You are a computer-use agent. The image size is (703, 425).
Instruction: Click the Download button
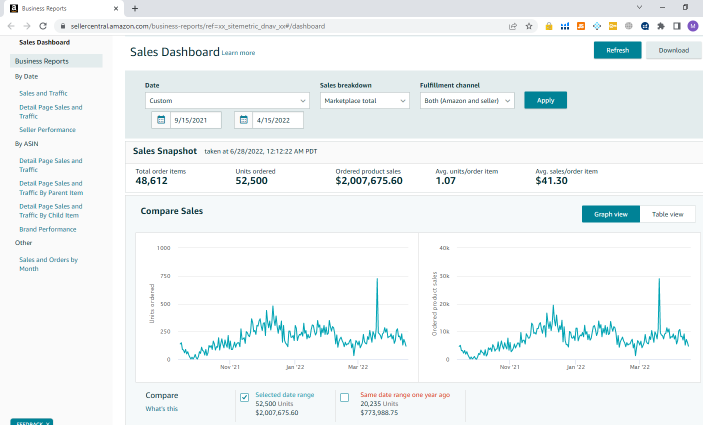pos(673,50)
